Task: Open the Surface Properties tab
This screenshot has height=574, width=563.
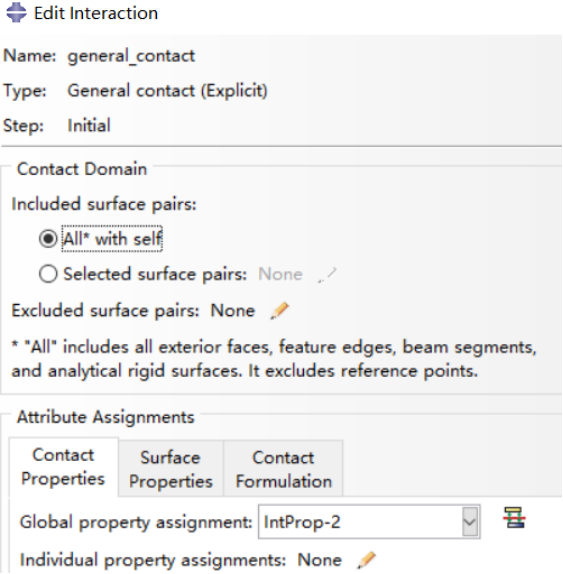Action: pos(171,469)
